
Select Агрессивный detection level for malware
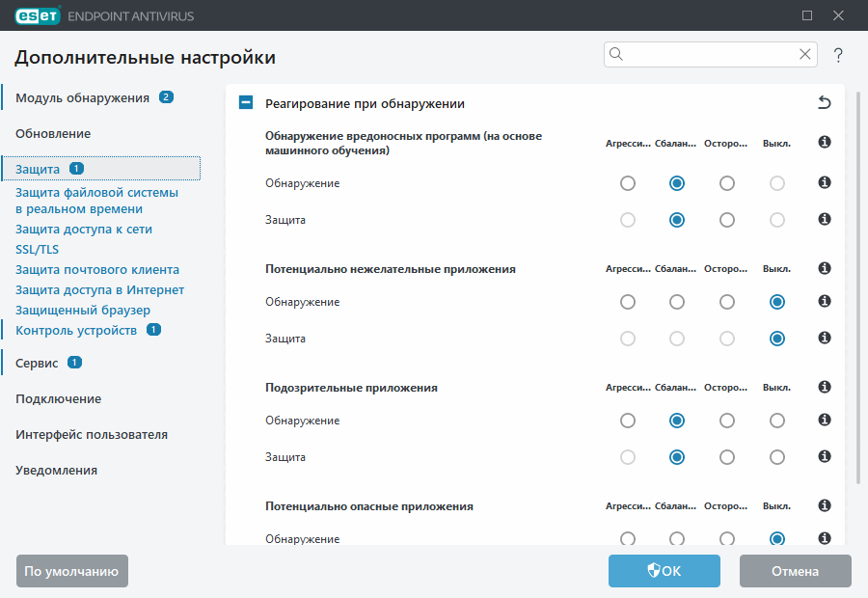click(628, 182)
